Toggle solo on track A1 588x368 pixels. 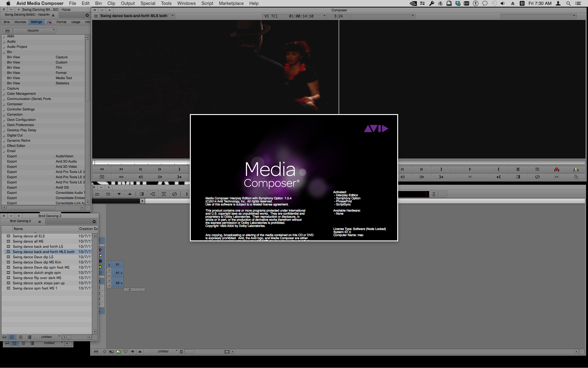pos(109,270)
